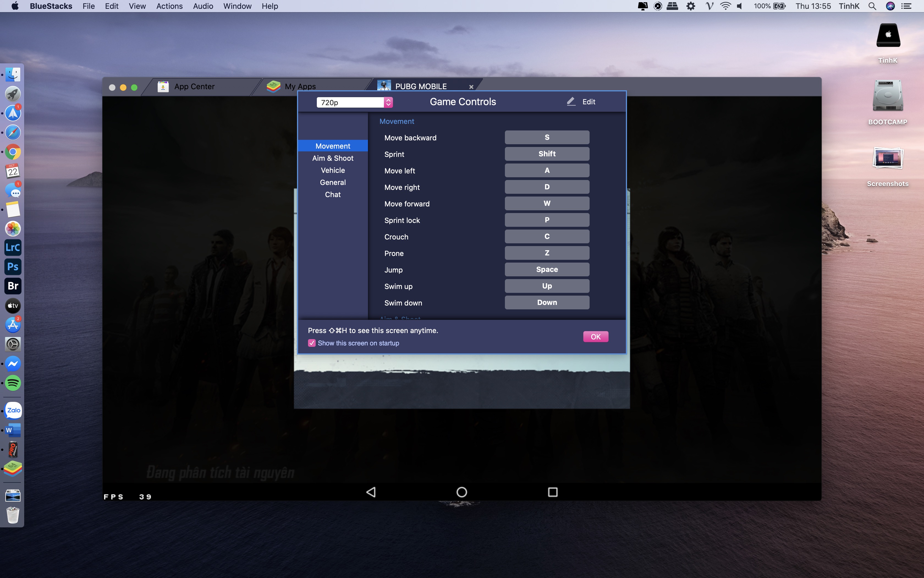
Task: Open the Audio menu
Action: pos(203,6)
